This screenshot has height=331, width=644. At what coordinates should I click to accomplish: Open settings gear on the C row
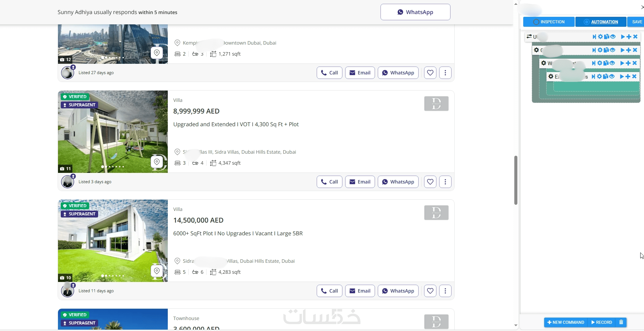click(x=600, y=50)
